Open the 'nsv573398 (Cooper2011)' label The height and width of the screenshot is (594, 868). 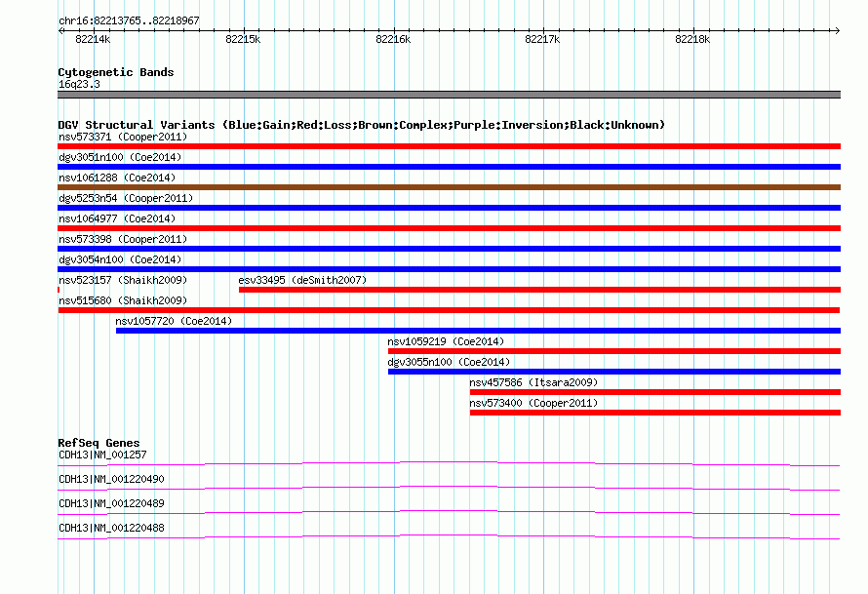pyautogui.click(x=123, y=239)
